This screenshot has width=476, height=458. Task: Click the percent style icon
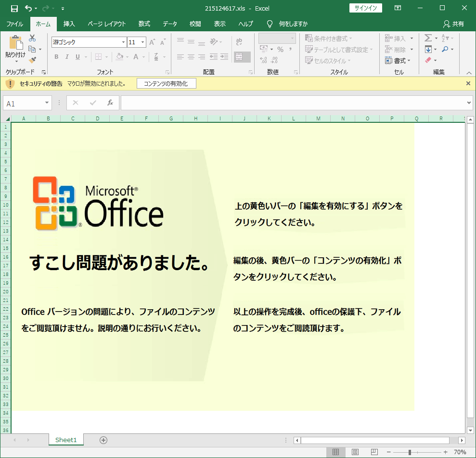281,49
